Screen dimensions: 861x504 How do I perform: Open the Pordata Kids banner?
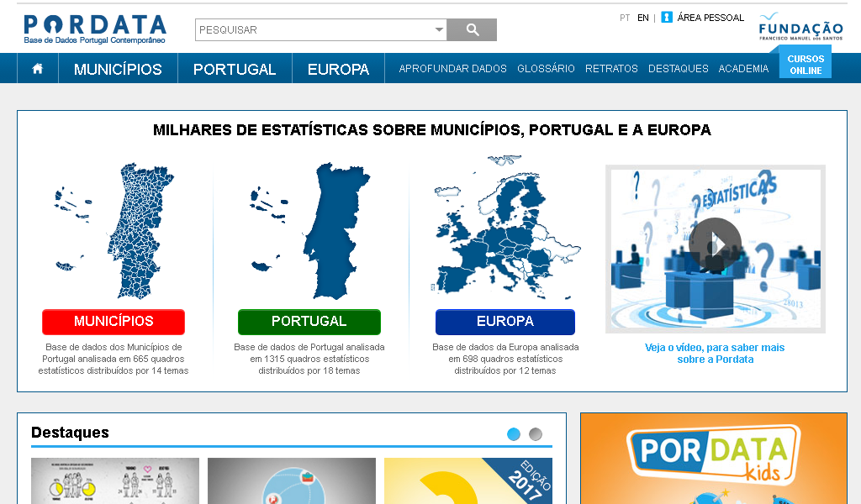[x=713, y=459]
